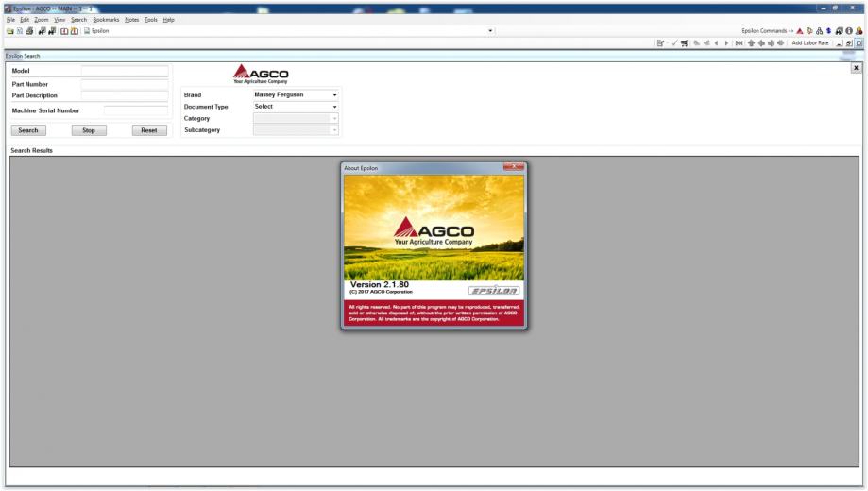Click the yellow-marked book bookmark icon
Image resolution: width=868 pixels, height=491 pixels.
[75, 31]
